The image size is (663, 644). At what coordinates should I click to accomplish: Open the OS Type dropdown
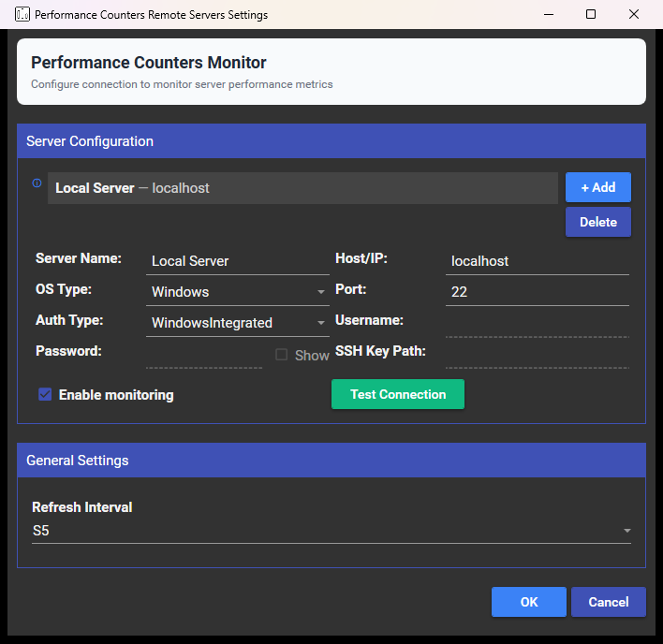(x=238, y=292)
